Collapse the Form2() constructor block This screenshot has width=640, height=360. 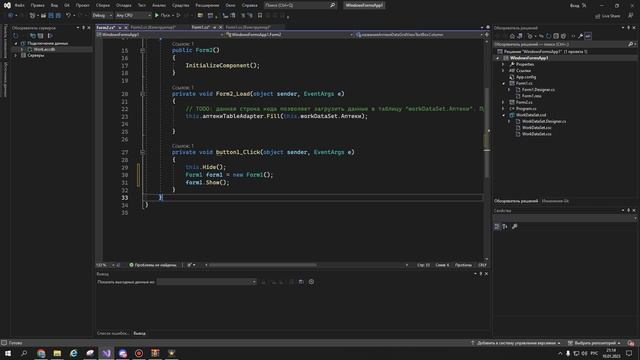pos(142,50)
